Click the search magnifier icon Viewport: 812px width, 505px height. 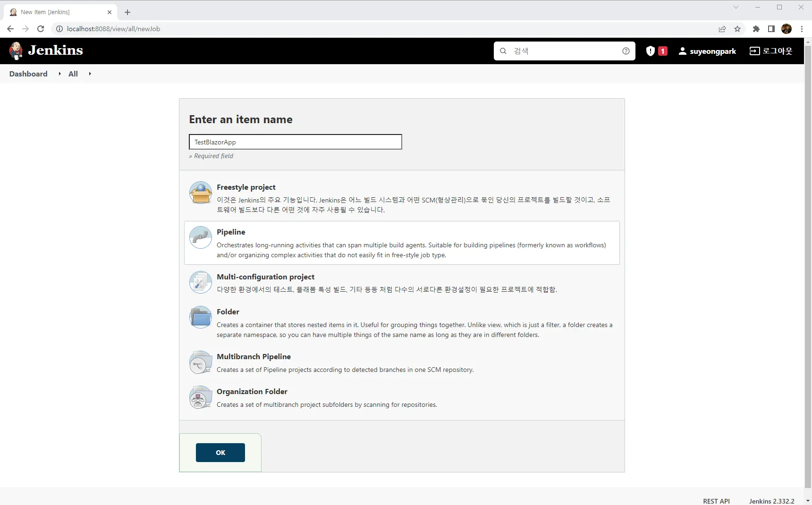click(503, 51)
